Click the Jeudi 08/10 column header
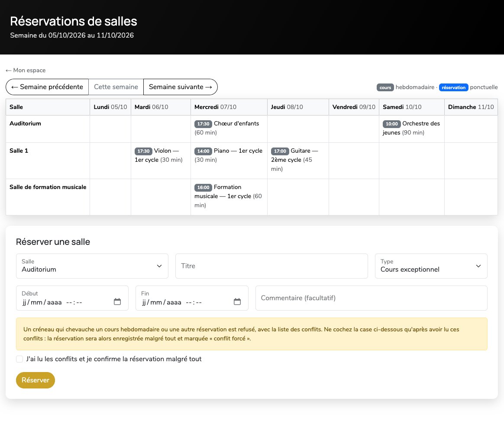This screenshot has height=430, width=504. [298, 107]
